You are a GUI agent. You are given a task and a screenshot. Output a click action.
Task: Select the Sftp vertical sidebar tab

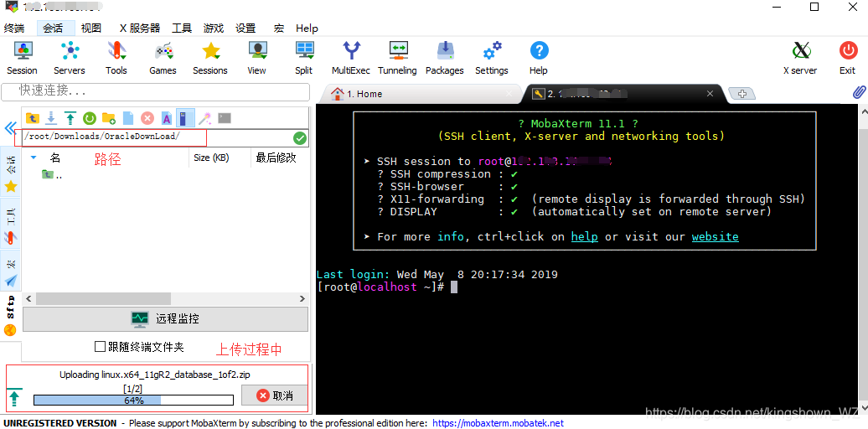click(x=11, y=314)
